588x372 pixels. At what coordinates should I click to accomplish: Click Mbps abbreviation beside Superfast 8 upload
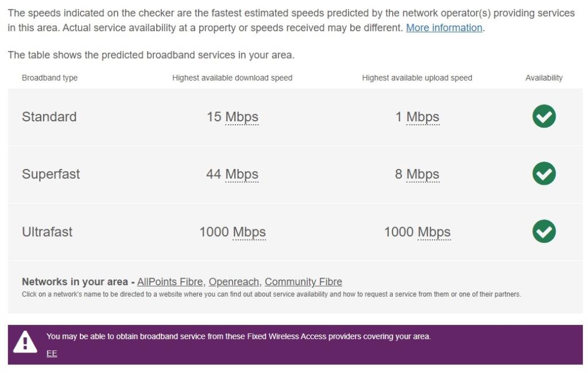pos(423,174)
